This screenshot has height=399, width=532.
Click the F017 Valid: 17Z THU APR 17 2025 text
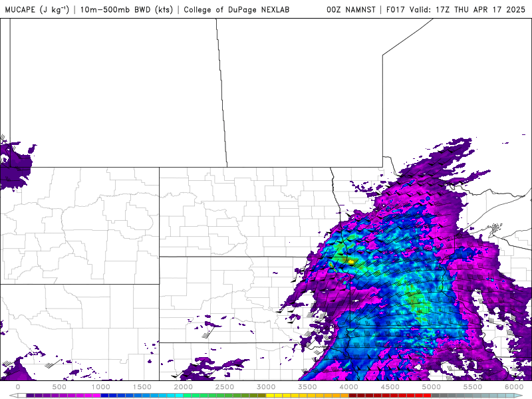pyautogui.click(x=456, y=9)
